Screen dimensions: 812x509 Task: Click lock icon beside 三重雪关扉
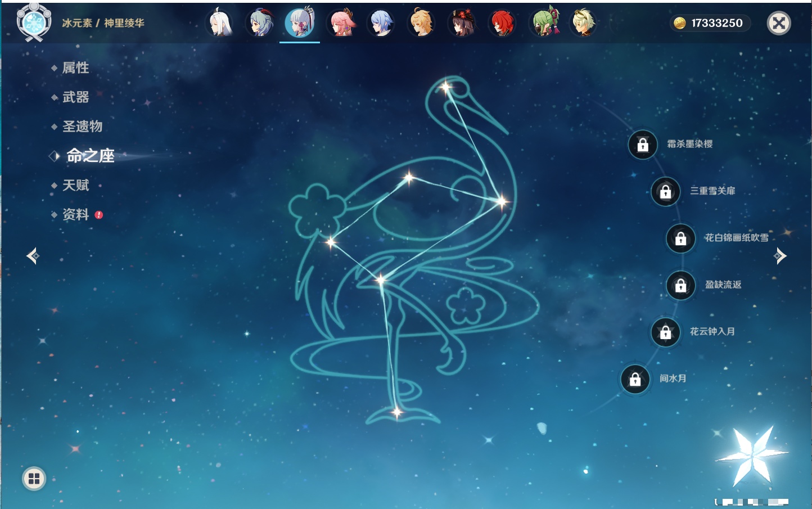click(665, 192)
